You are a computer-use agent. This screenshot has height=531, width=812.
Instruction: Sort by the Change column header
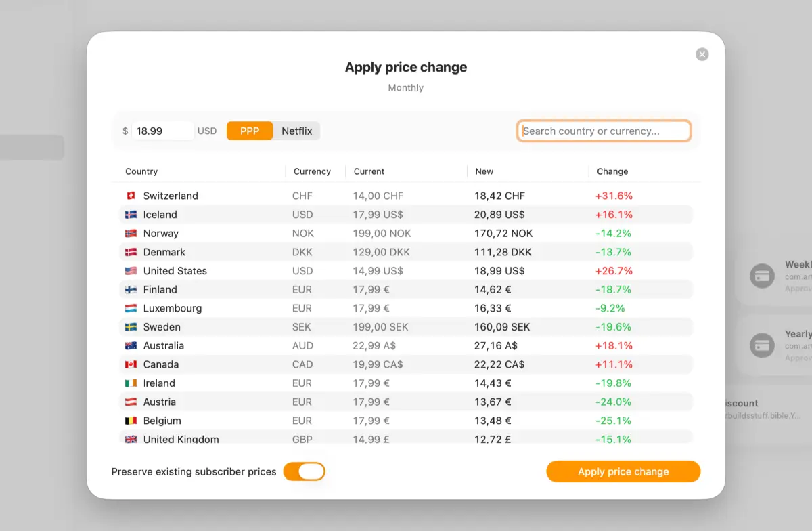[612, 171]
